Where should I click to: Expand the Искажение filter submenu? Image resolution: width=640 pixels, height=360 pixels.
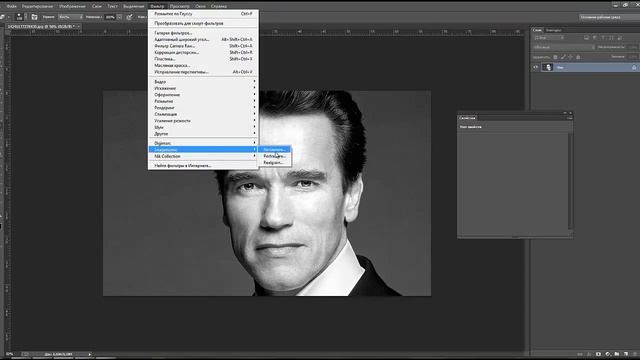coord(203,88)
